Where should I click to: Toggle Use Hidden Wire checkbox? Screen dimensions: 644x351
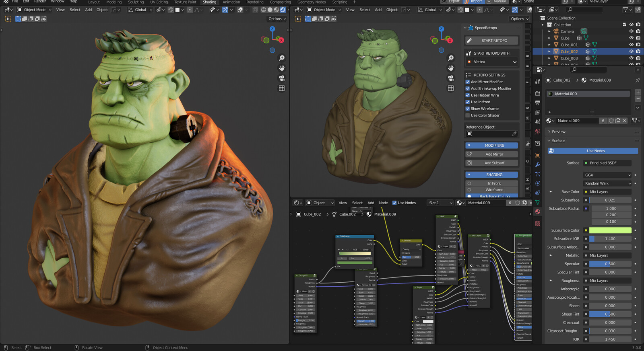click(468, 95)
